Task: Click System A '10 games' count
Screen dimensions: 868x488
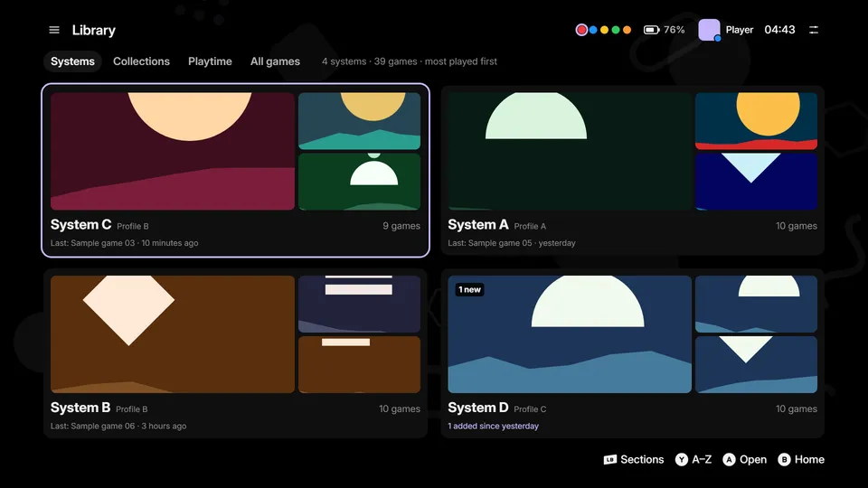Action: point(797,226)
